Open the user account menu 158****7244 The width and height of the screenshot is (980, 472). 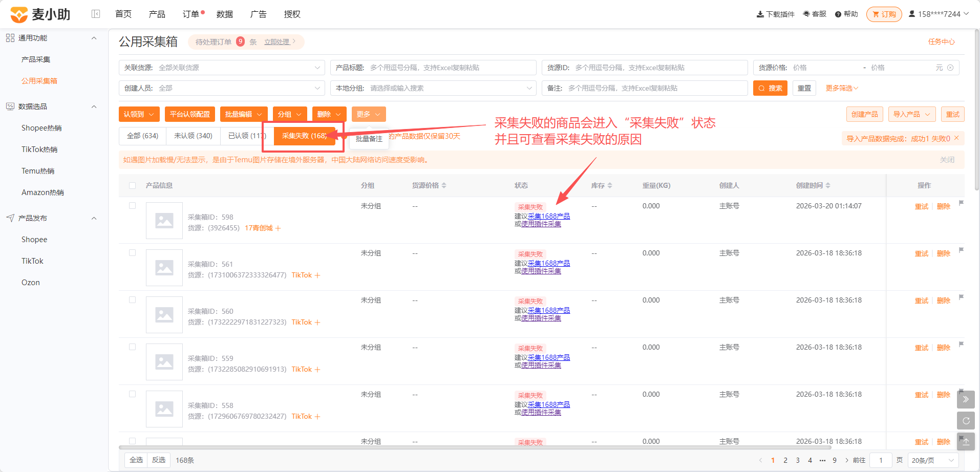coord(939,14)
